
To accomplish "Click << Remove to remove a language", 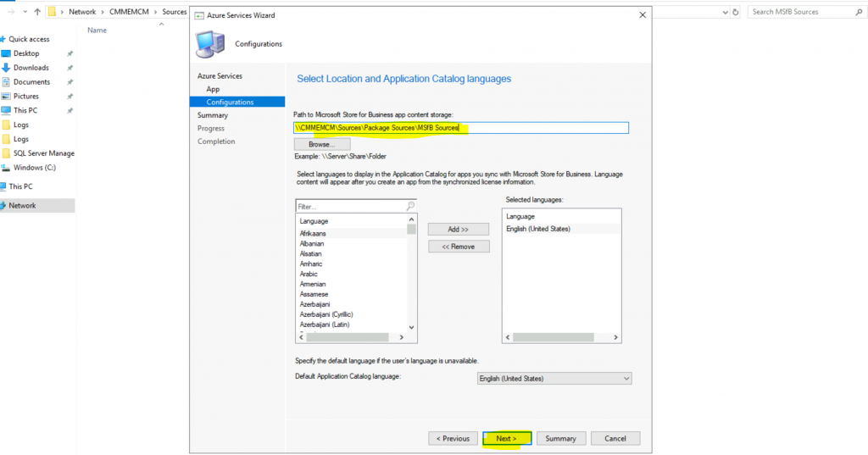I will click(x=459, y=247).
